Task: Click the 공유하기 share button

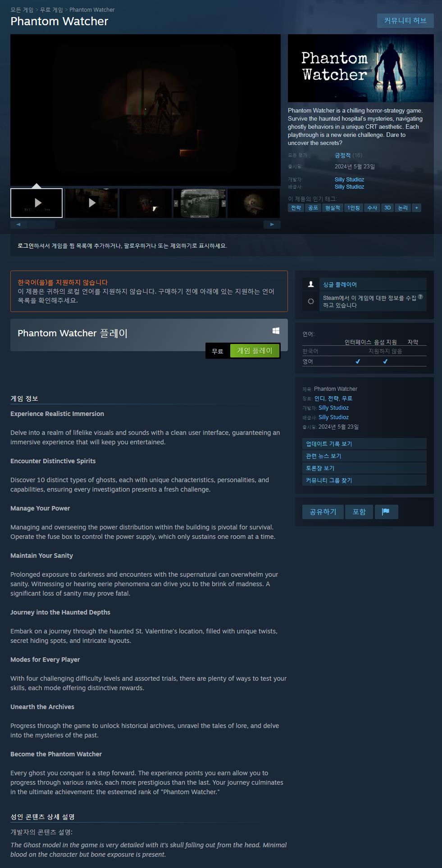Action: coord(323,512)
